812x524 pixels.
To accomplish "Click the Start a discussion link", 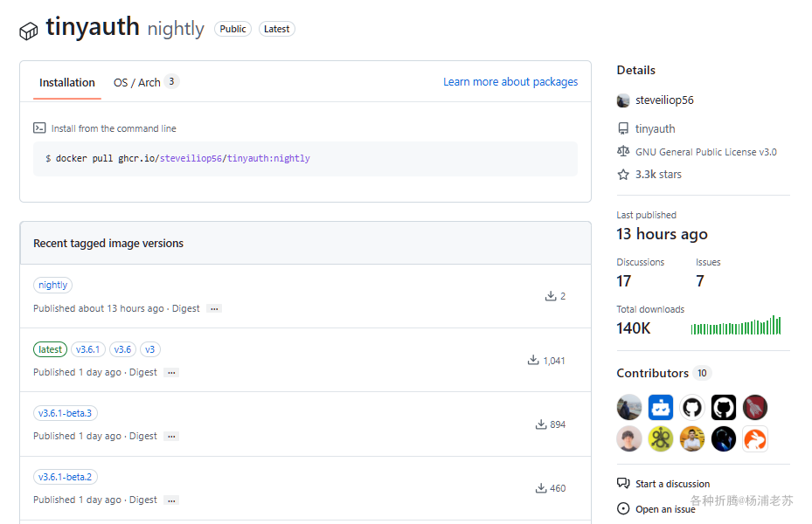I will 673,484.
